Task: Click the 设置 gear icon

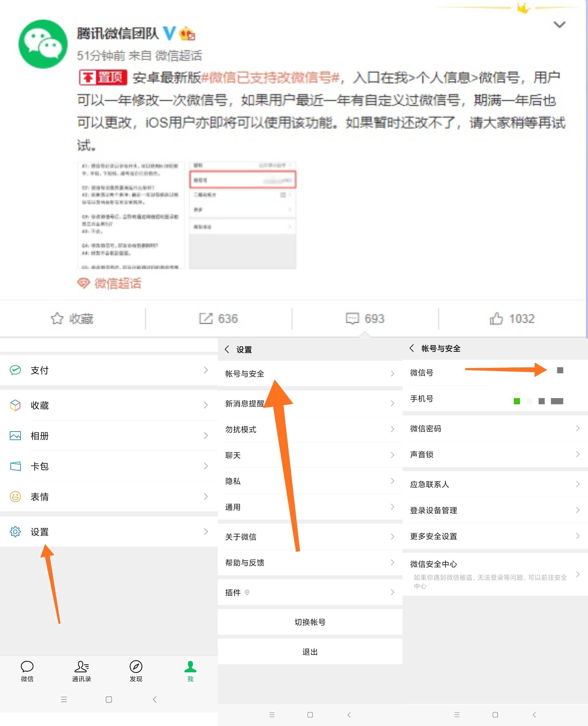Action: [x=15, y=531]
